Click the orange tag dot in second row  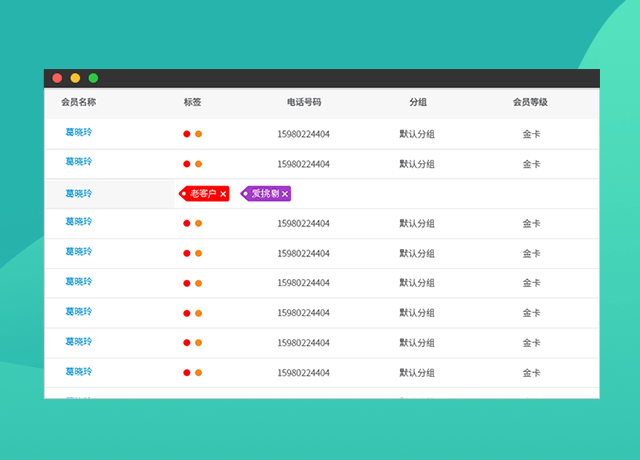pos(198,164)
